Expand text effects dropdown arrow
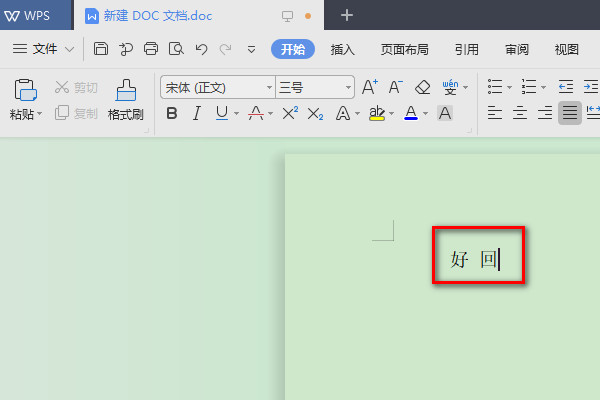This screenshot has width=600, height=400. pos(357,114)
